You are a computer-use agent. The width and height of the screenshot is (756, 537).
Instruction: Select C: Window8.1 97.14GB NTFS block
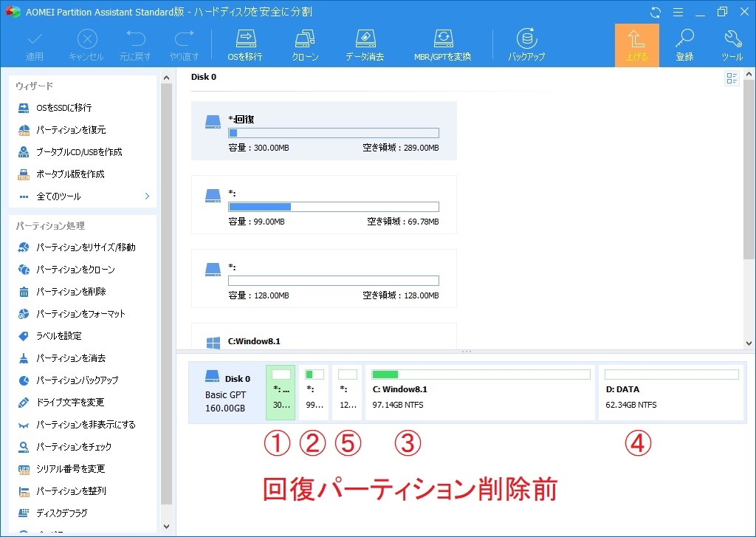(480, 392)
